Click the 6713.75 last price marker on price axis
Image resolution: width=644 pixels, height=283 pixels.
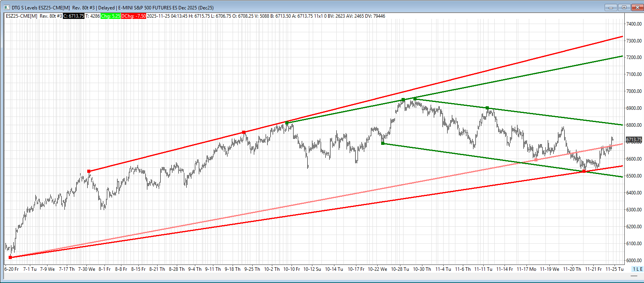click(634, 140)
